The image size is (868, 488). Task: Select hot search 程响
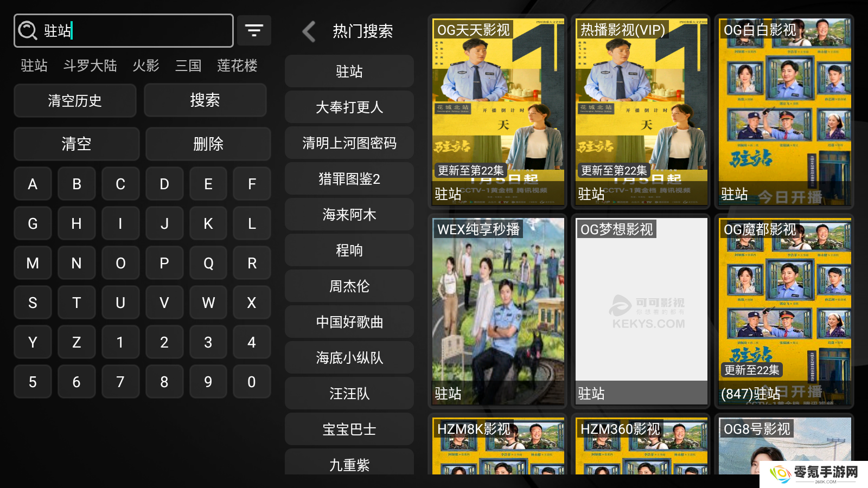tap(349, 250)
